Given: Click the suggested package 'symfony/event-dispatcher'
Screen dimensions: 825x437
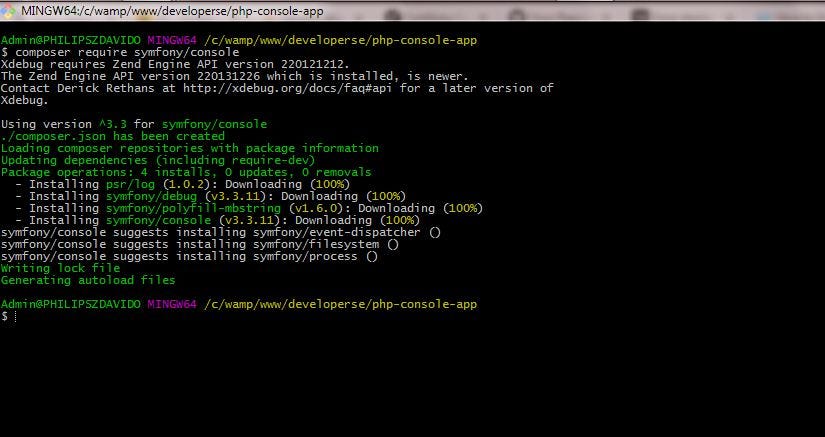Looking at the screenshot, I should click(337, 232).
